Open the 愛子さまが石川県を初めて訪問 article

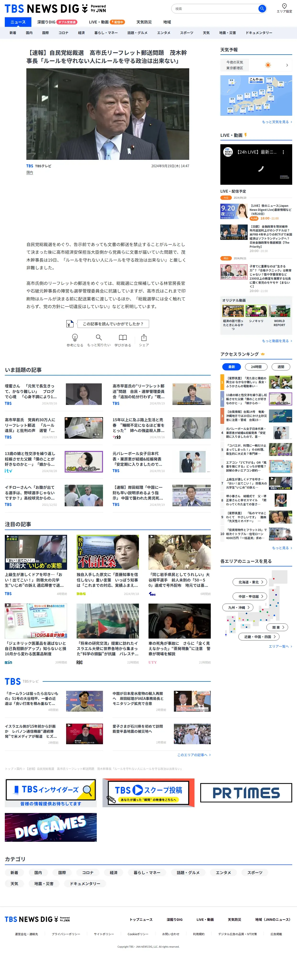138,729
